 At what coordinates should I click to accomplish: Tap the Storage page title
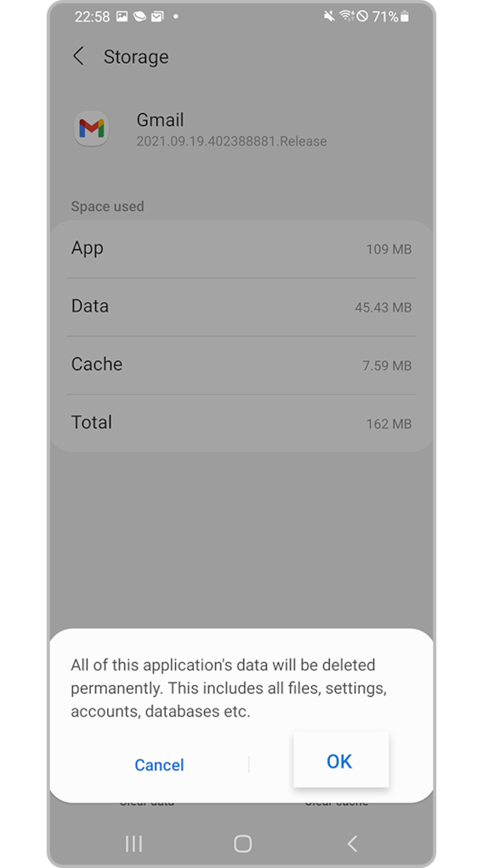click(x=136, y=57)
